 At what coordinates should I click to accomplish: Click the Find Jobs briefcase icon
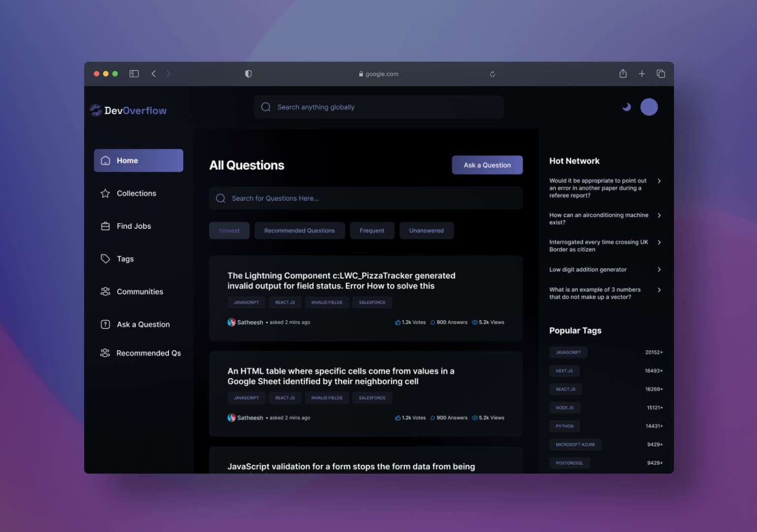click(x=105, y=226)
